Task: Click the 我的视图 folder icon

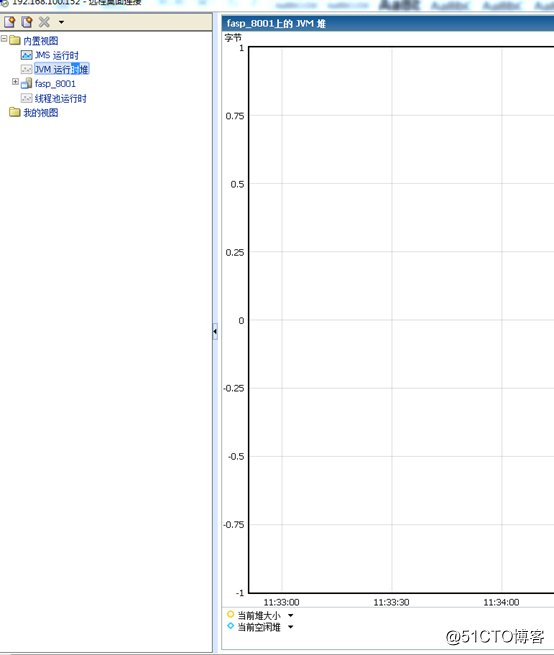Action: point(15,112)
